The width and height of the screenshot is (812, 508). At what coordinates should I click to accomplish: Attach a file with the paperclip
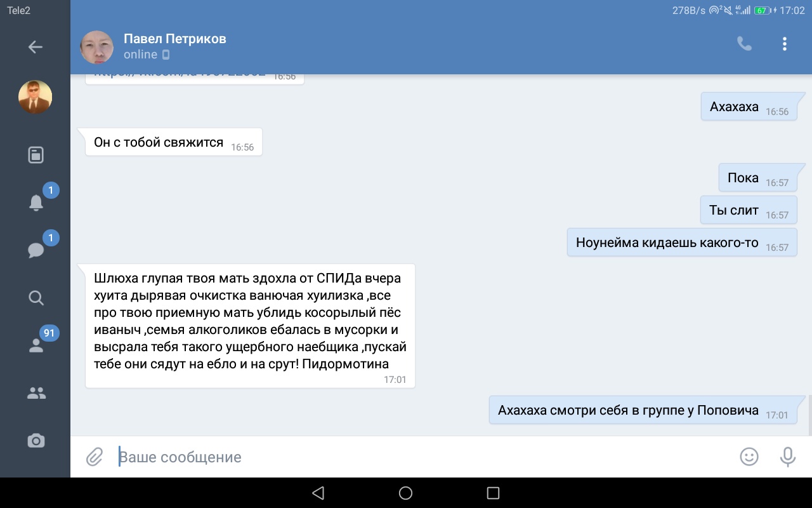(x=95, y=457)
